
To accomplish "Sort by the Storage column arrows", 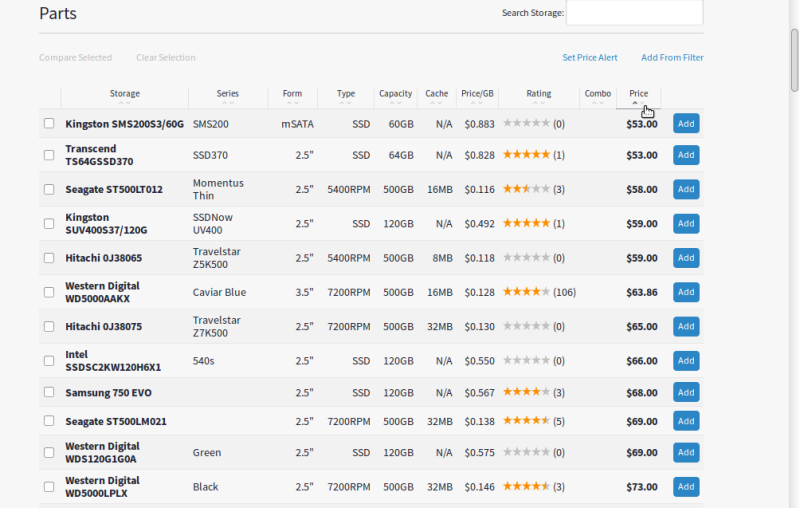I will (x=125, y=102).
